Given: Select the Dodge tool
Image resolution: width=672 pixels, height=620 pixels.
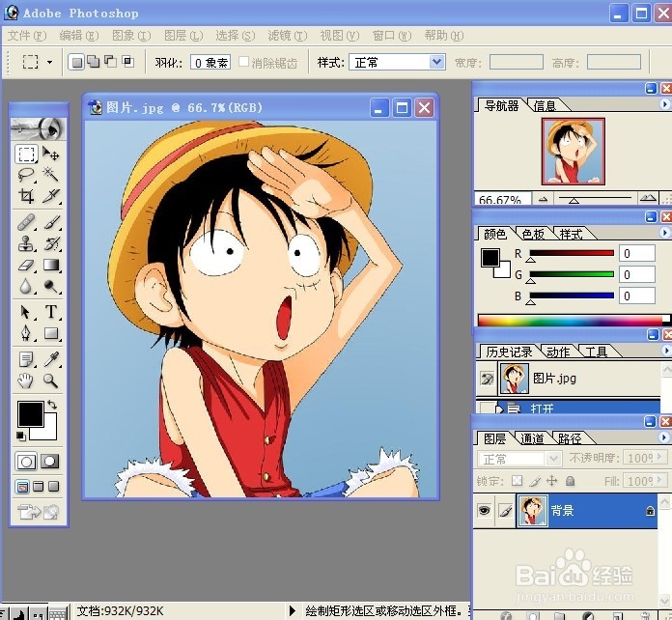Looking at the screenshot, I should click(x=50, y=286).
